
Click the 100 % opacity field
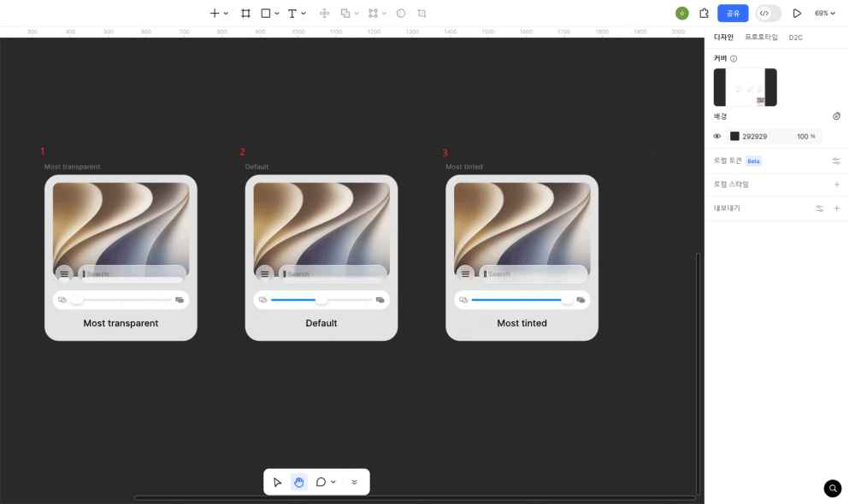click(x=805, y=137)
